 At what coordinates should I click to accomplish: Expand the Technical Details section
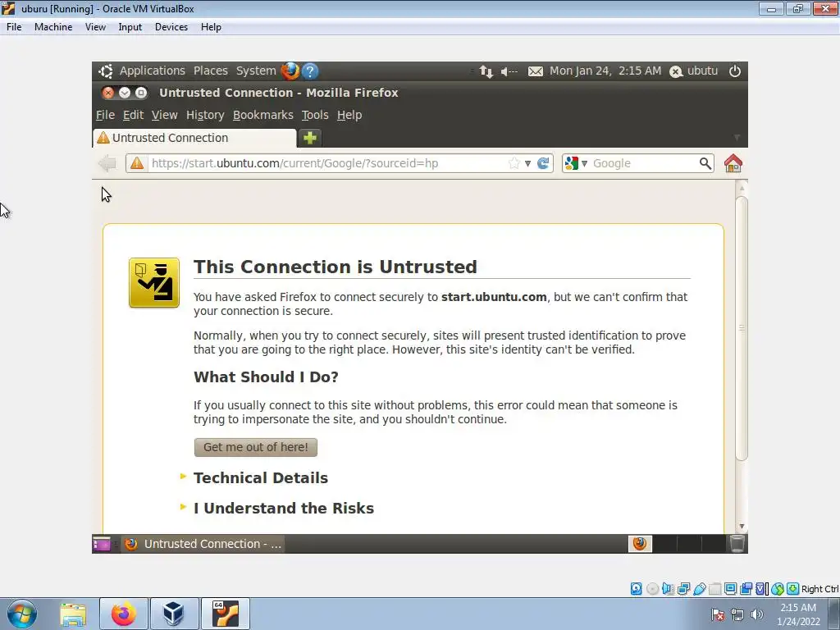point(260,478)
